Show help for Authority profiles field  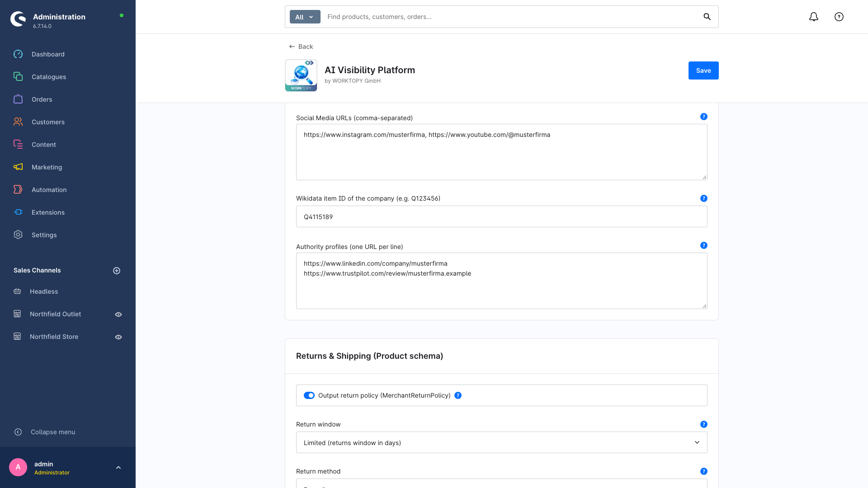(704, 245)
